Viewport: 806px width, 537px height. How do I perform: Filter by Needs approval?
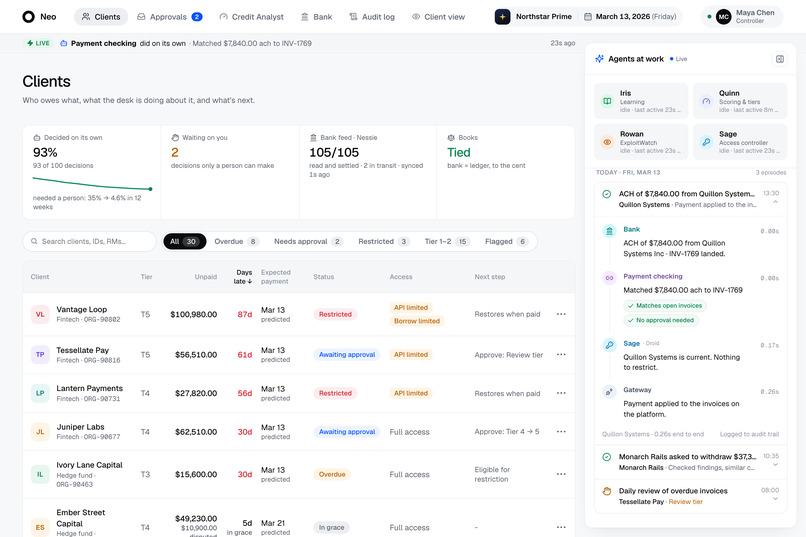coord(308,242)
